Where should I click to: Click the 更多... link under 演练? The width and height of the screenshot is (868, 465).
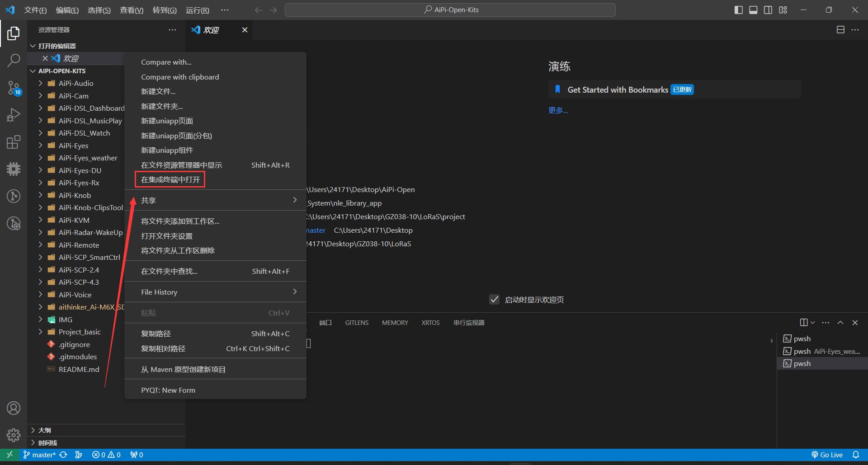[558, 110]
